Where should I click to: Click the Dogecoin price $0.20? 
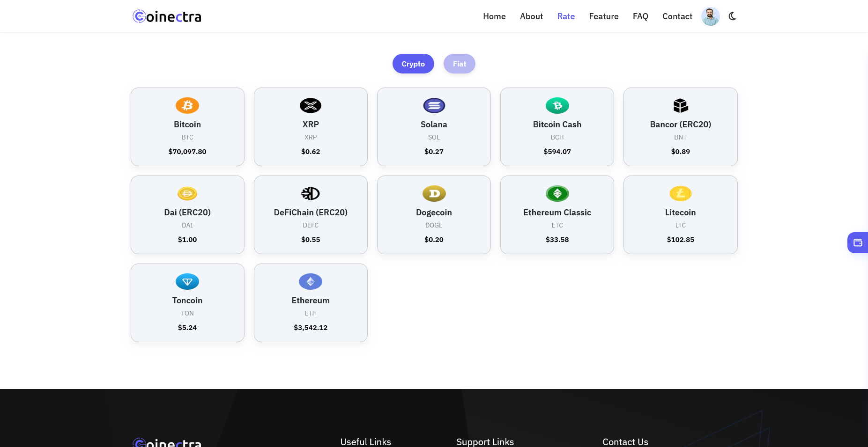pos(434,240)
